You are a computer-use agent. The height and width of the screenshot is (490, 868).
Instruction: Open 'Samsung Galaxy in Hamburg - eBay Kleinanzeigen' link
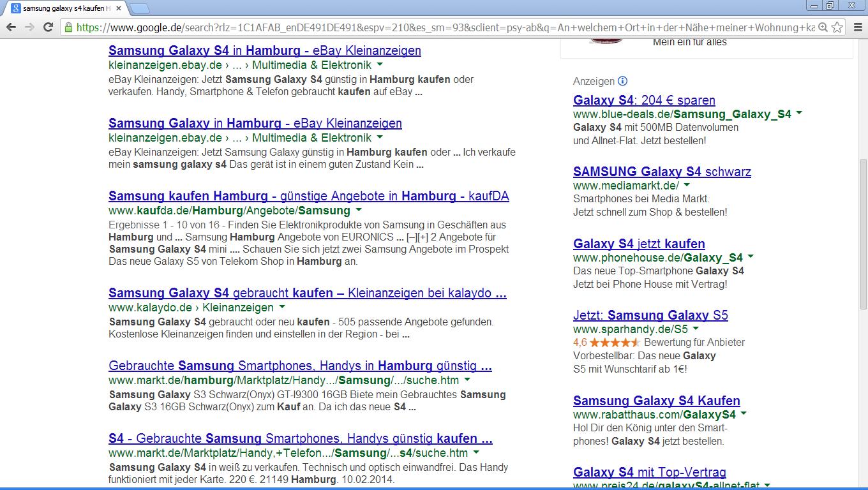[x=255, y=123]
